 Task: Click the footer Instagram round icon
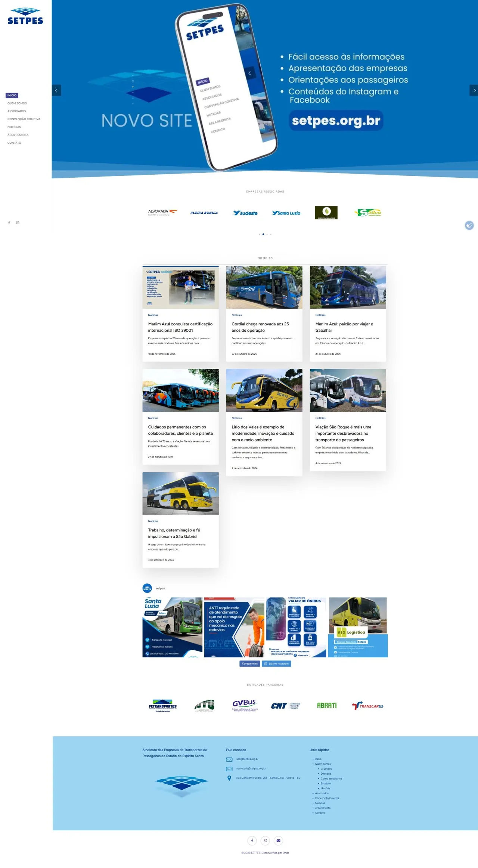click(265, 840)
